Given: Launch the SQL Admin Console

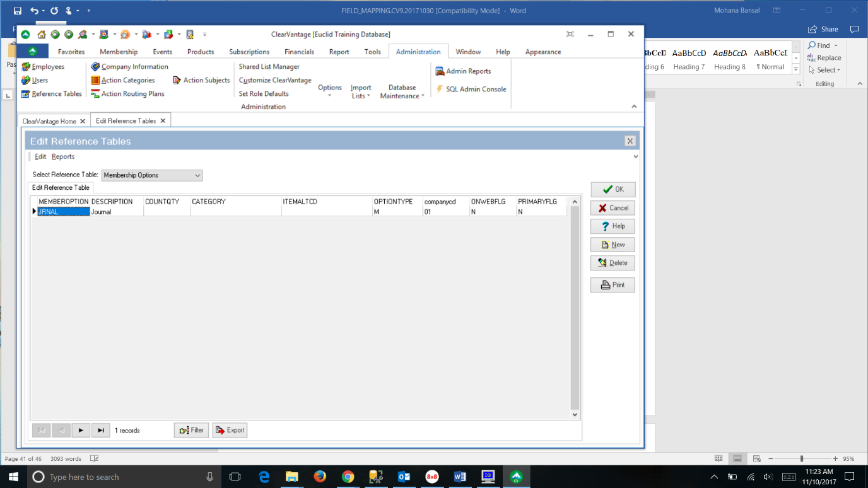Looking at the screenshot, I should click(471, 90).
